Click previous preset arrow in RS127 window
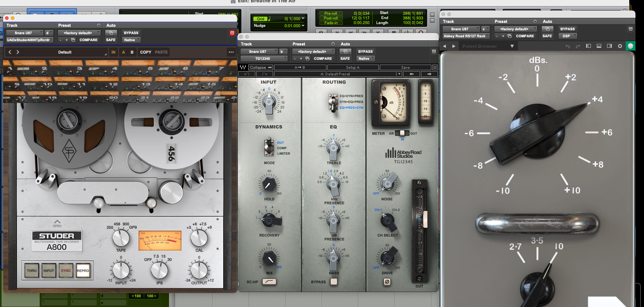 [444, 46]
